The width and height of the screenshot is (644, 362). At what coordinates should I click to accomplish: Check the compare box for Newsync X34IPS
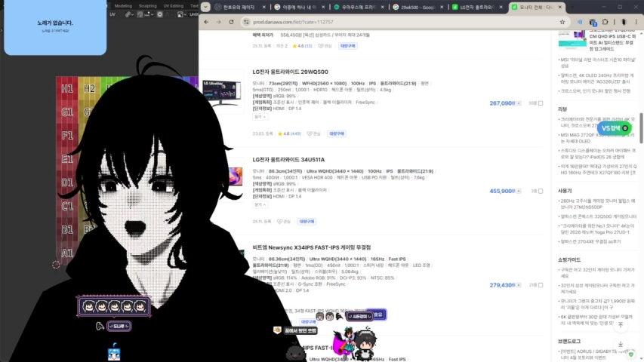541,285
